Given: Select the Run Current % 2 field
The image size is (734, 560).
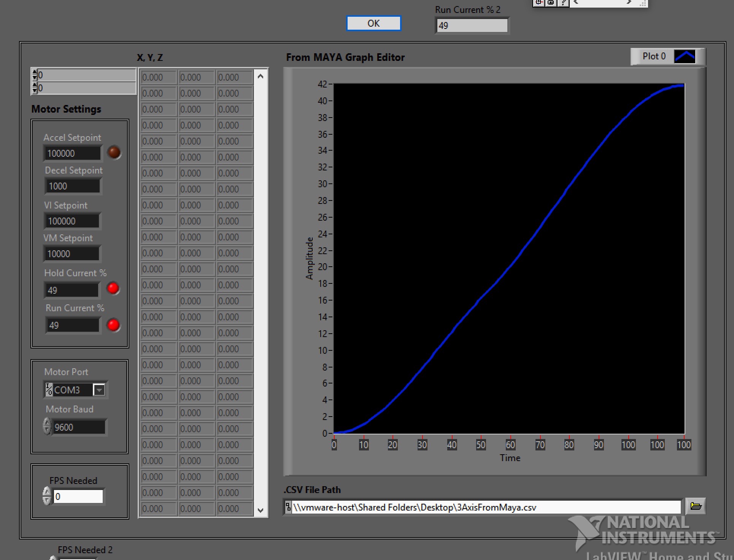Looking at the screenshot, I should [x=472, y=25].
